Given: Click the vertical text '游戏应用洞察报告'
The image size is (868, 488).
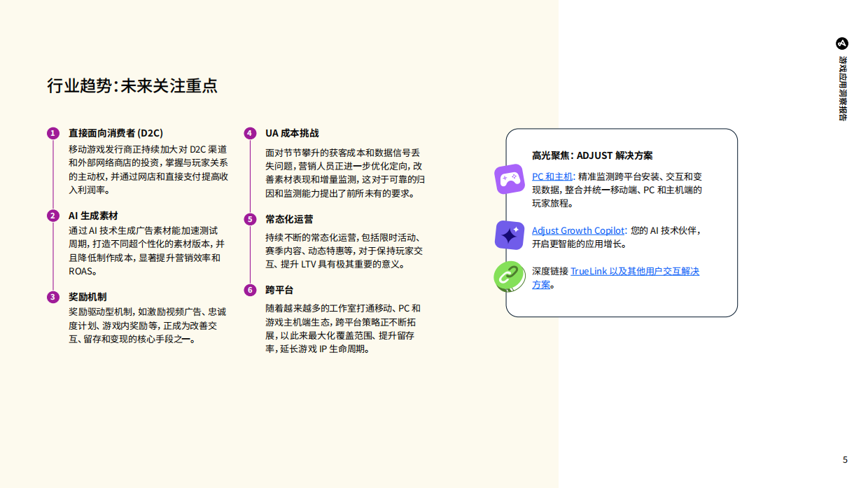Looking at the screenshot, I should (843, 88).
